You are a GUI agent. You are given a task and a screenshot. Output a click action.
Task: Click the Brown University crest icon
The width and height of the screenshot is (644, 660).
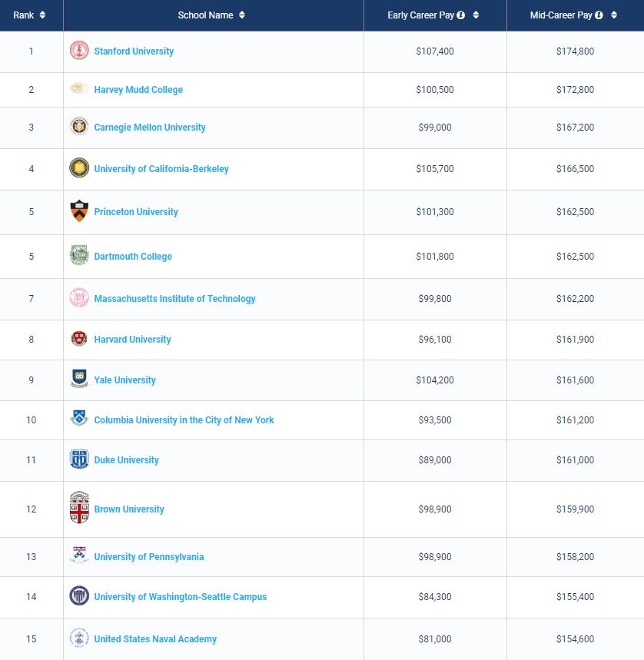click(x=79, y=508)
